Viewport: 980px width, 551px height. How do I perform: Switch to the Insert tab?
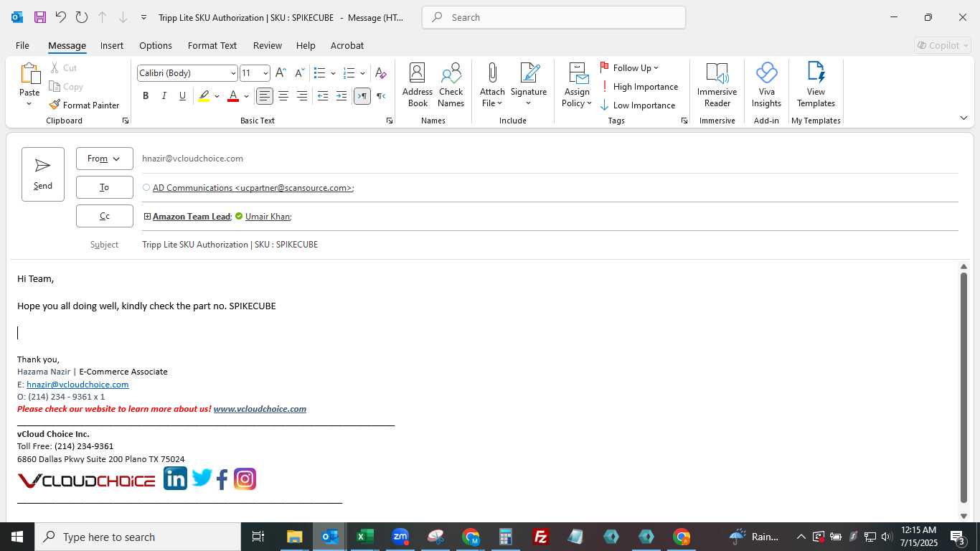(112, 45)
